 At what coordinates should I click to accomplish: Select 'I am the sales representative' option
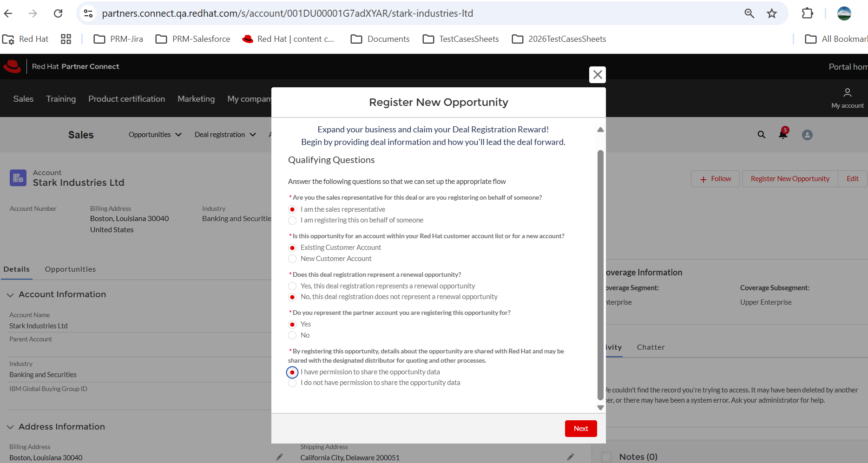pos(292,209)
